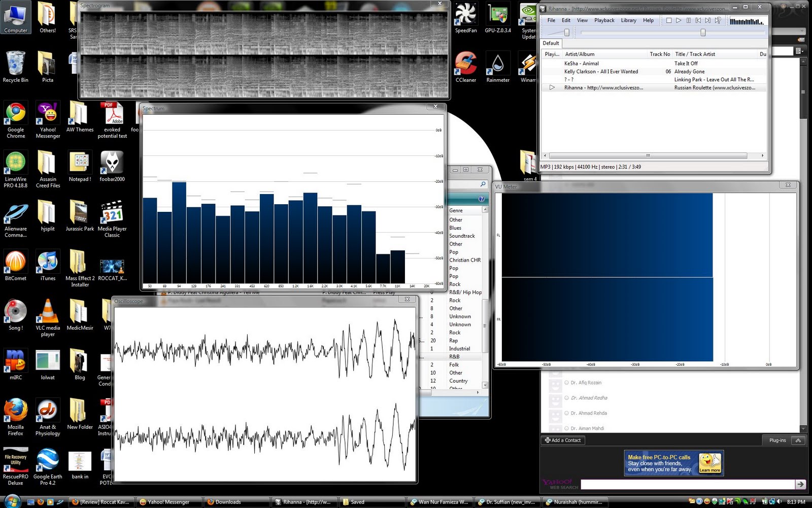Open Yahoo! Messenger desktop shortcut
Image resolution: width=812 pixels, height=508 pixels.
tap(48, 120)
